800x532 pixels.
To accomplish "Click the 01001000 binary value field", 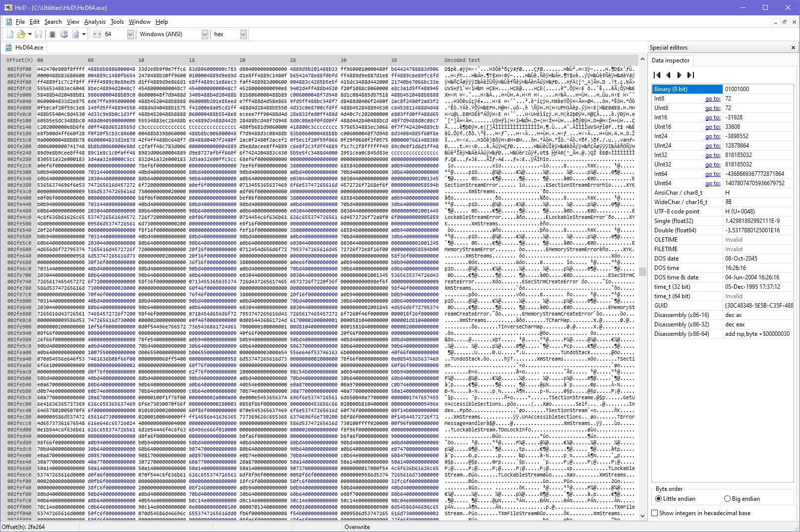I will click(758, 89).
